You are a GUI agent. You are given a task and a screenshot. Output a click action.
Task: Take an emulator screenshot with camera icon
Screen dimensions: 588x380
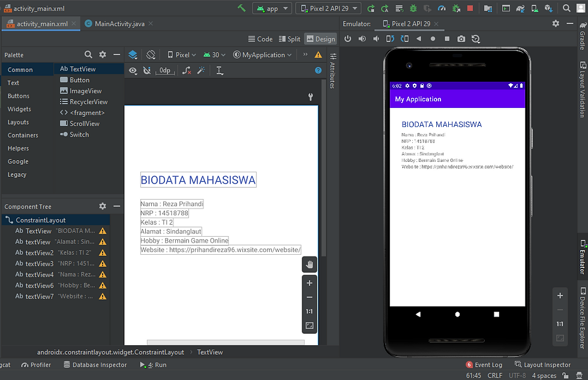tap(461, 38)
